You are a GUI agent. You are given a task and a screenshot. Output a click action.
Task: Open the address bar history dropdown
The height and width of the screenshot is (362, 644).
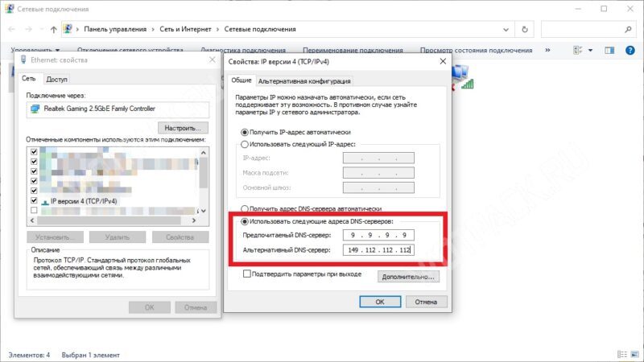click(x=506, y=29)
